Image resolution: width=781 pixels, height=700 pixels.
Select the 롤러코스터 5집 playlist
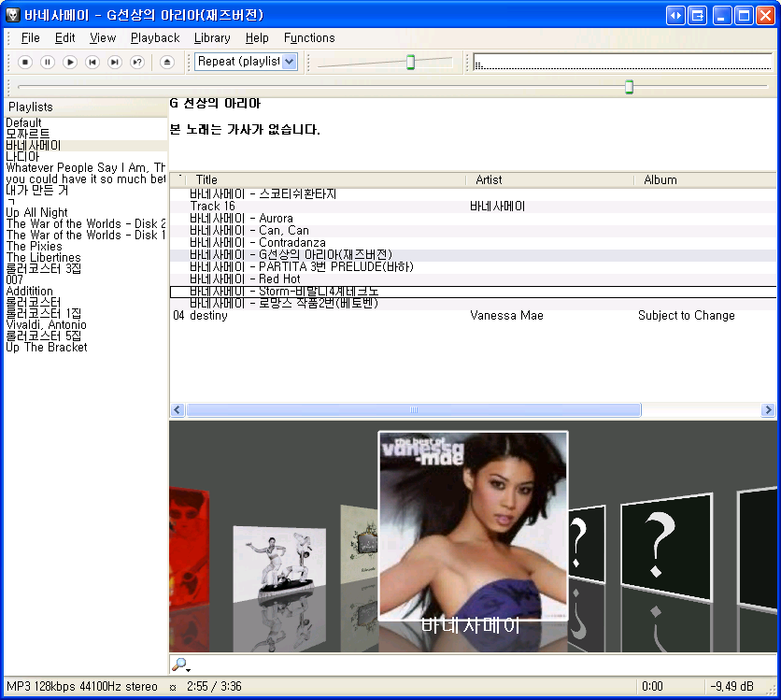click(86, 336)
